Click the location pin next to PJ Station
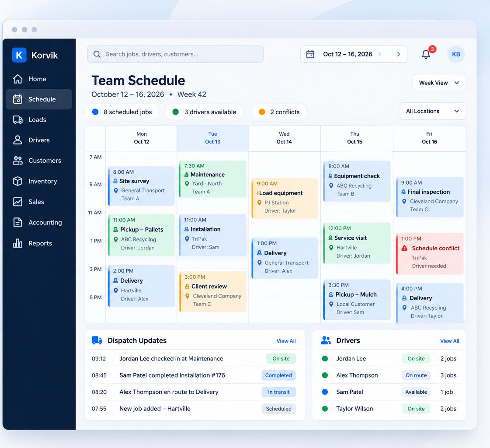Image resolution: width=490 pixels, height=448 pixels. 259,203
